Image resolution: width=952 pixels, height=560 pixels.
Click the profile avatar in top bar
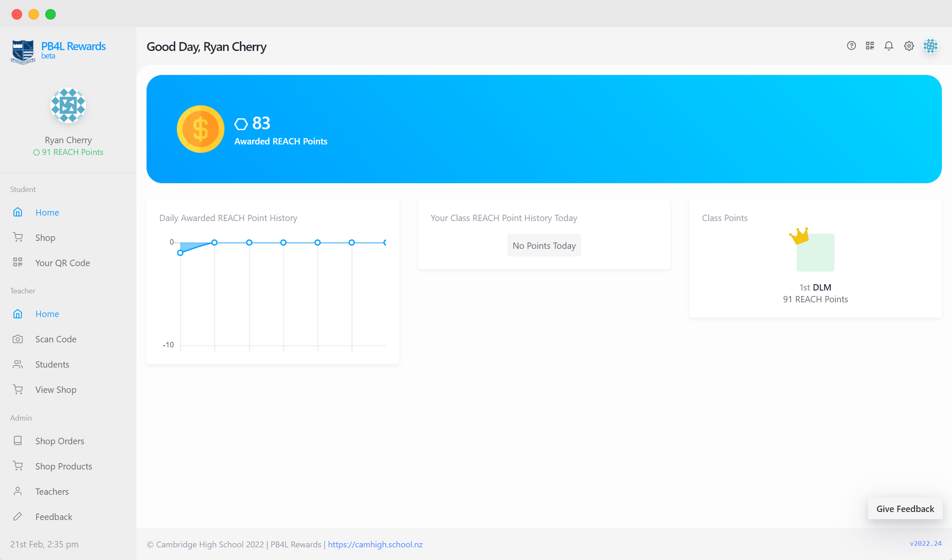coord(931,46)
